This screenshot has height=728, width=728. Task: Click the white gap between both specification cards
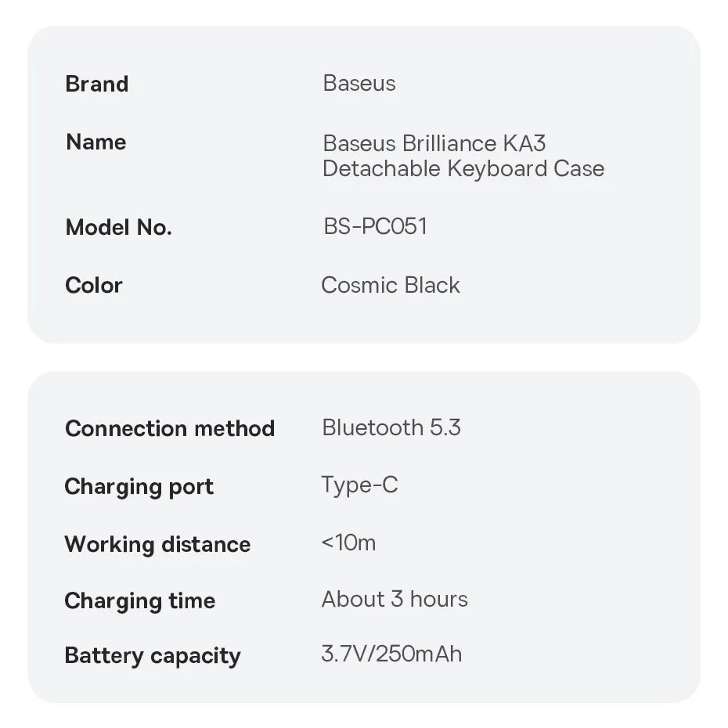tap(364, 357)
